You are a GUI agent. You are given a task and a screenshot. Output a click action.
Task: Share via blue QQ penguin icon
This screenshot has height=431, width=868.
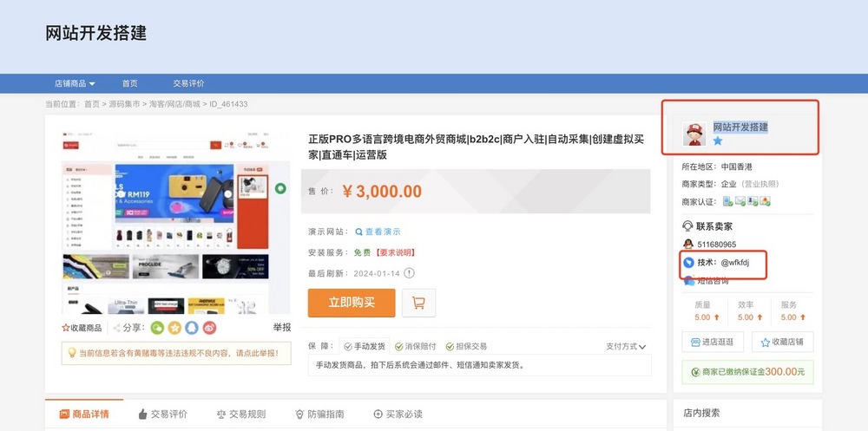tap(192, 328)
